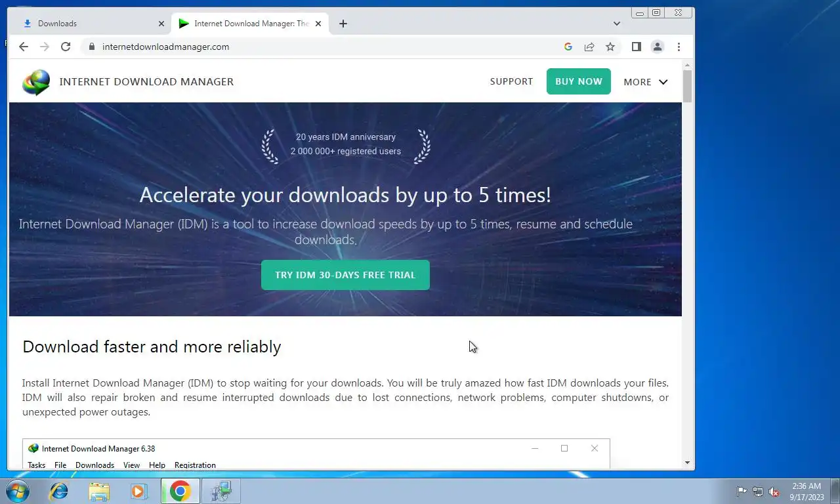The height and width of the screenshot is (504, 840).
Task: Click the vertical scrollbar thumb
Action: tap(688, 86)
